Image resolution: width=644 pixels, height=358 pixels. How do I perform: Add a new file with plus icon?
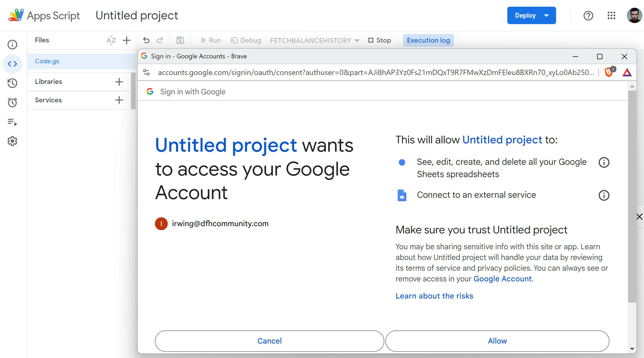(126, 40)
